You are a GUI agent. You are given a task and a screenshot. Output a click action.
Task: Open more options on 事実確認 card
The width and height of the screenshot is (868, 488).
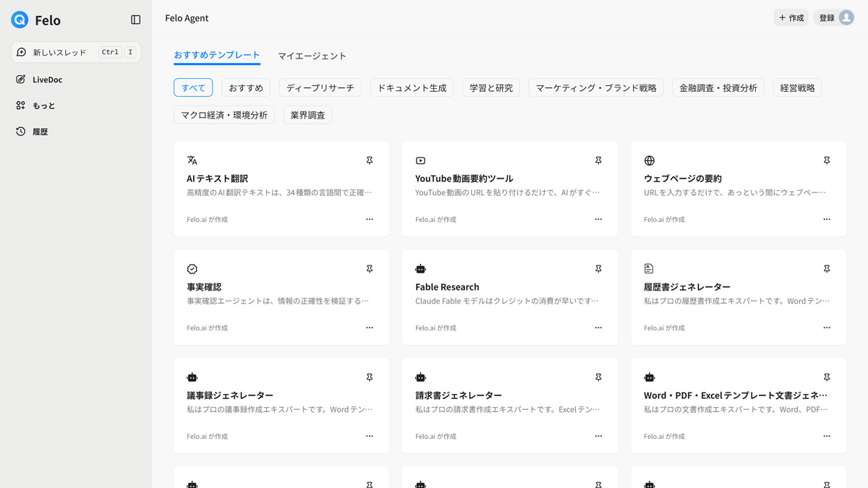click(370, 328)
